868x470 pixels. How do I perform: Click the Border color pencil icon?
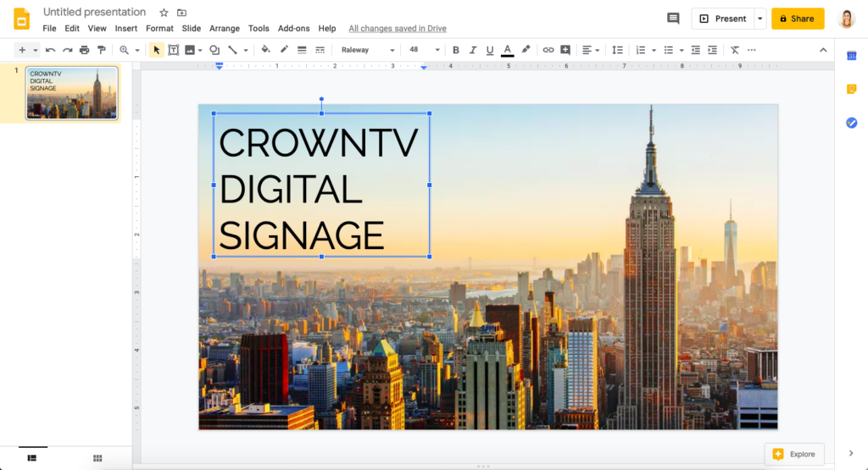pos(284,50)
